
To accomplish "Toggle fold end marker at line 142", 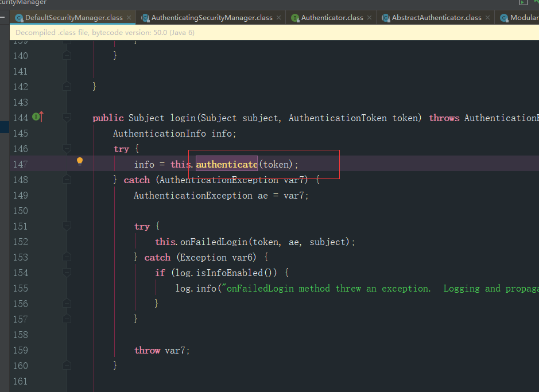I will tap(67, 86).
